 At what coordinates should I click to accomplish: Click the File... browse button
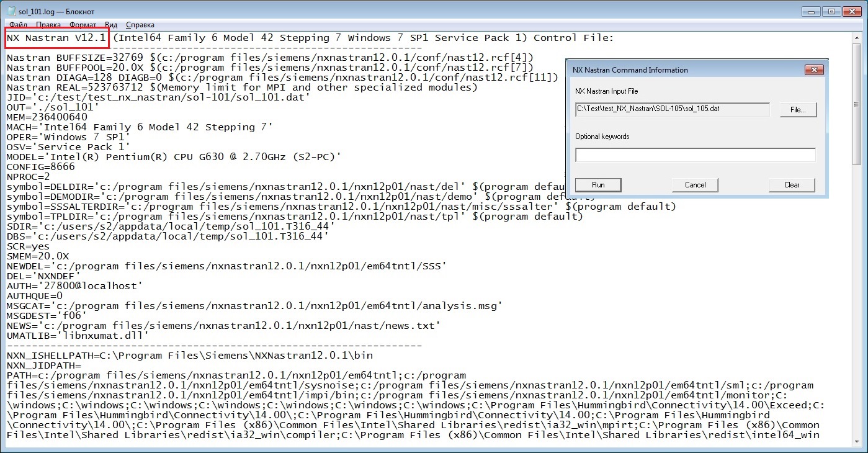coord(798,110)
